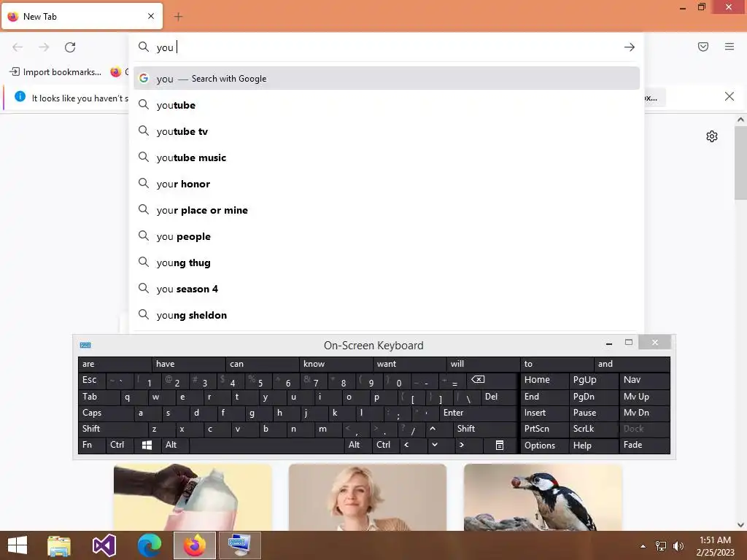Open the Save to Pocket icon
The image size is (747, 560).
[703, 47]
